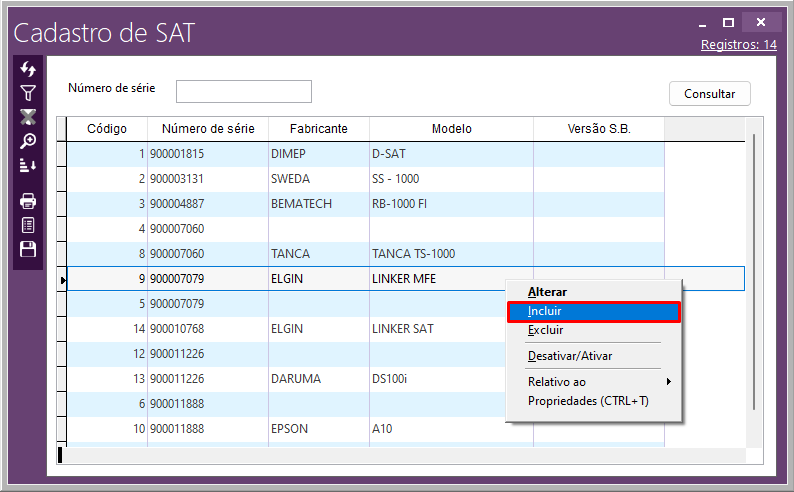Viewport: 794px width, 492px height.
Task: Open the report list icon
Action: [x=28, y=225]
